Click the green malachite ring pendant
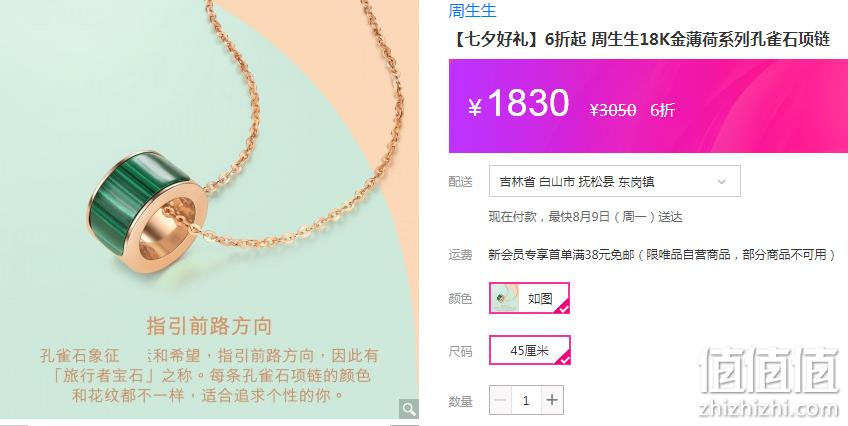Viewport: 848px width, 426px height. click(x=145, y=212)
